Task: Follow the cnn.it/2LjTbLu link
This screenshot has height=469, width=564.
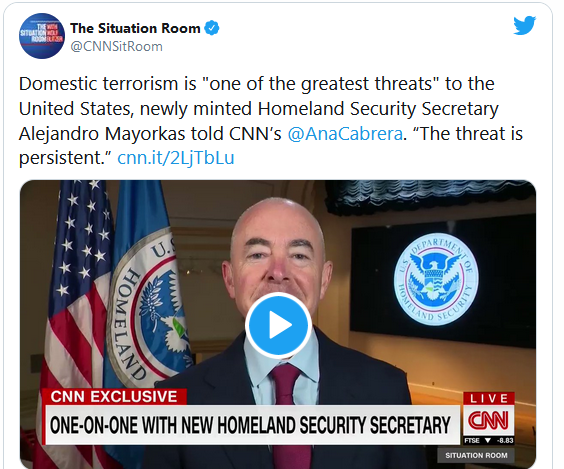Action: (176, 158)
